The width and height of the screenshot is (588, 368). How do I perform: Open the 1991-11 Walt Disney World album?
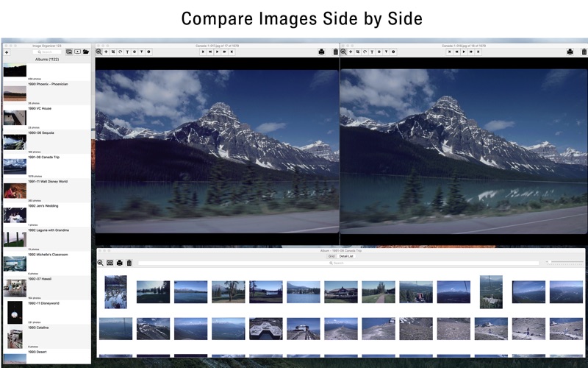point(47,191)
